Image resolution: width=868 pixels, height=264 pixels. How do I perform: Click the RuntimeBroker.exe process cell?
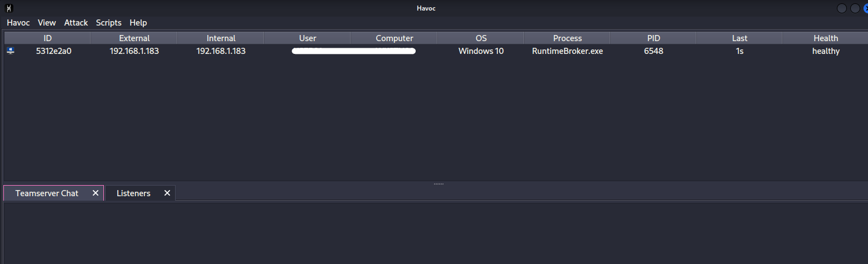pos(567,51)
